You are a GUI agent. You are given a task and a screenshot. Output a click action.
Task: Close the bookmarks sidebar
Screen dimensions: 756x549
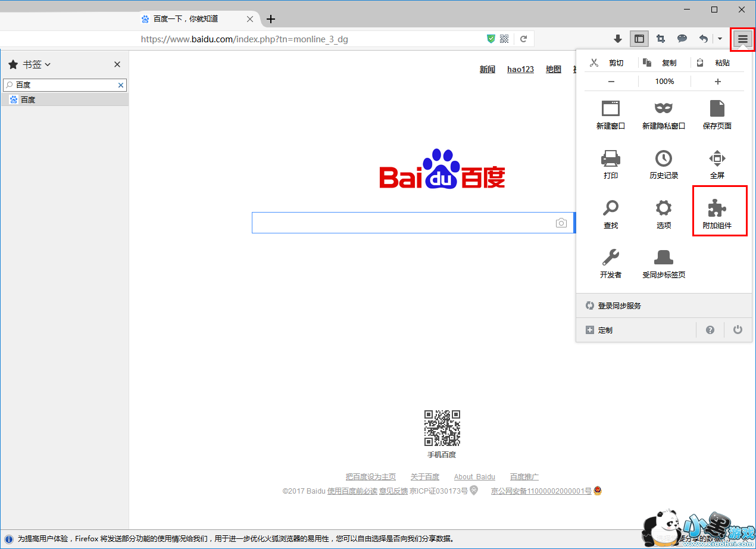[x=117, y=64]
